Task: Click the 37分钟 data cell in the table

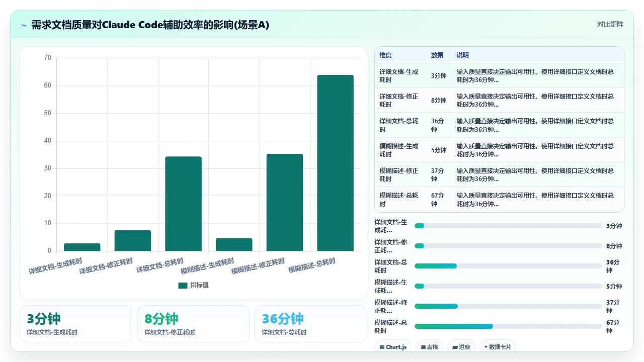Action: tap(438, 175)
